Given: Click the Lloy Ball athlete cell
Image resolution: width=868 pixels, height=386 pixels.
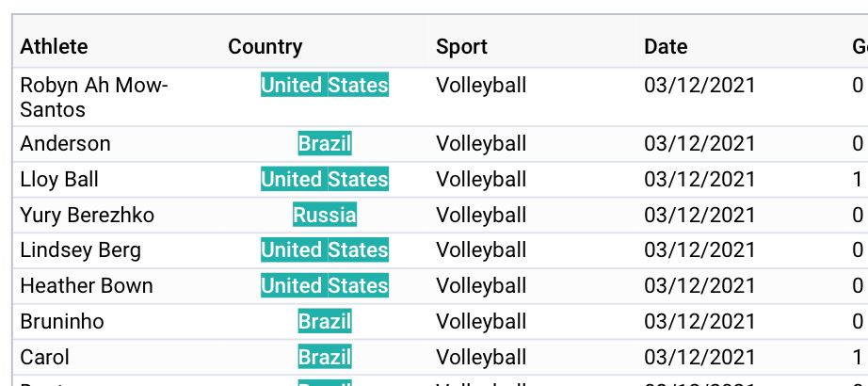Looking at the screenshot, I should coord(116,180).
